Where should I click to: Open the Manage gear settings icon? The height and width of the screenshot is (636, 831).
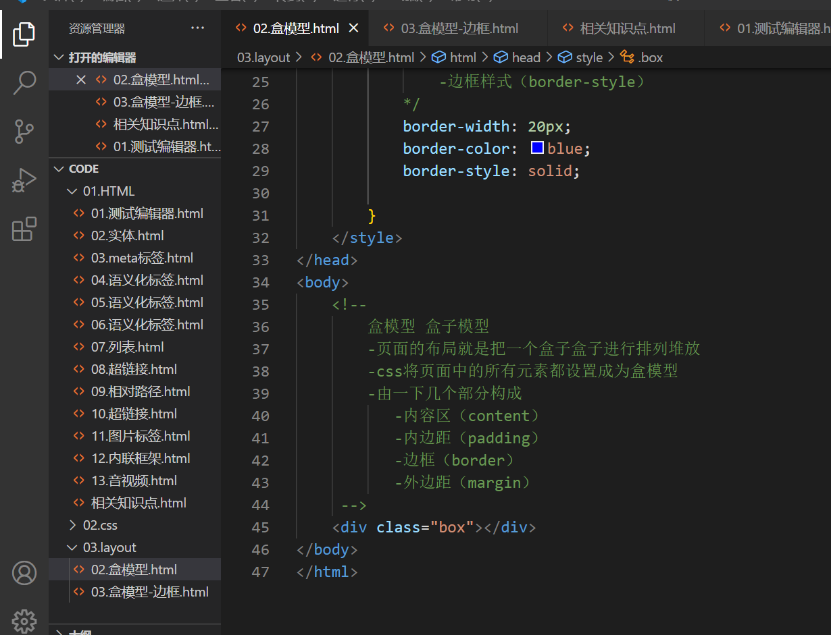point(24,621)
